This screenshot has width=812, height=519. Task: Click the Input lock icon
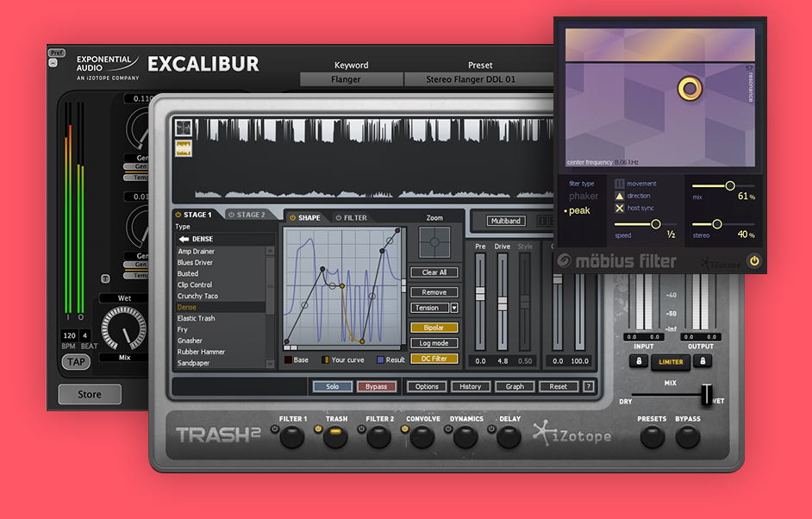(639, 361)
